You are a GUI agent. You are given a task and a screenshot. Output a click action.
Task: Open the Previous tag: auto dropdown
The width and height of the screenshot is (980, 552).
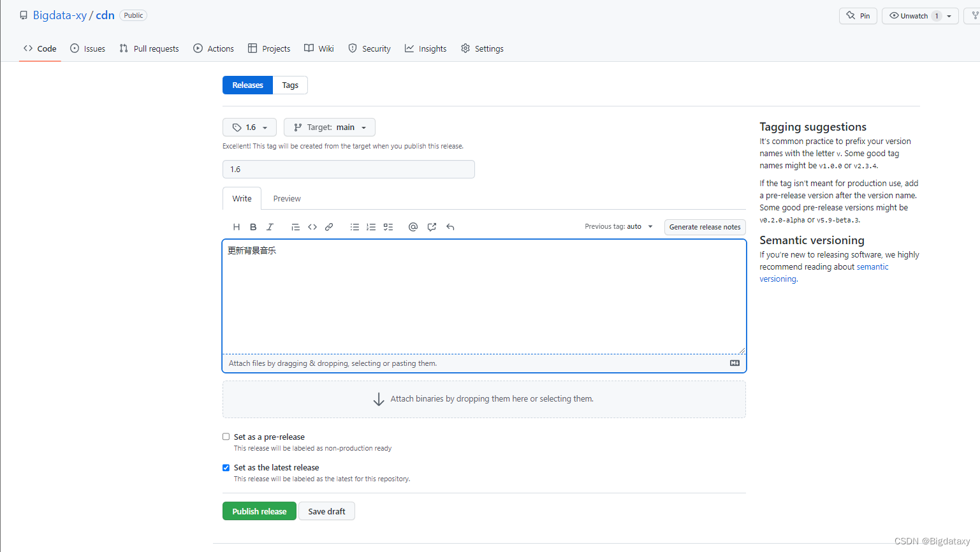[619, 226]
